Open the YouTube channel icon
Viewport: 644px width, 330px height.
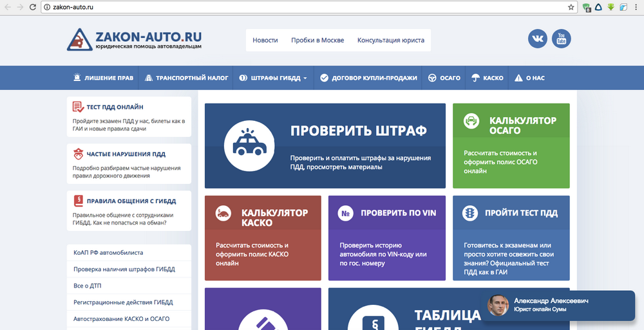tap(561, 39)
